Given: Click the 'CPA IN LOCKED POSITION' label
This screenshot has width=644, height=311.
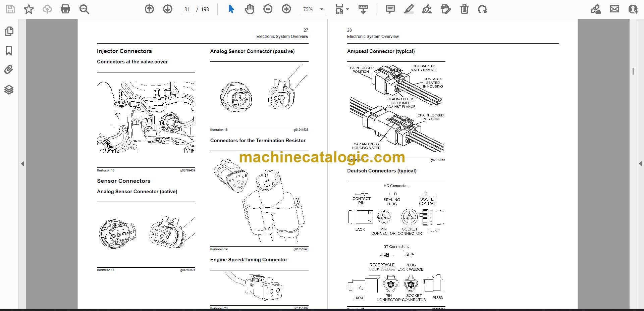Looking at the screenshot, I should coord(430,117).
